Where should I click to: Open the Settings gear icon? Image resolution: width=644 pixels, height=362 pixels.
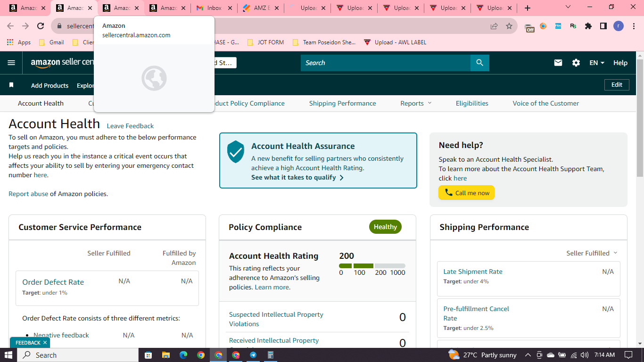click(x=576, y=63)
